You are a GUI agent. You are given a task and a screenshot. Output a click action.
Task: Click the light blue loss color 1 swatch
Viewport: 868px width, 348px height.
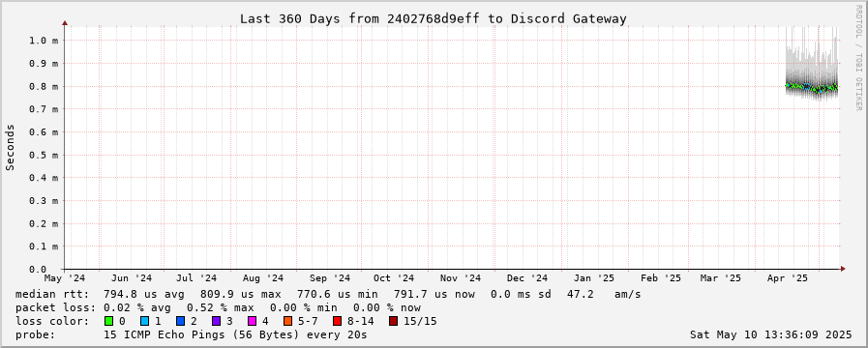[144, 321]
